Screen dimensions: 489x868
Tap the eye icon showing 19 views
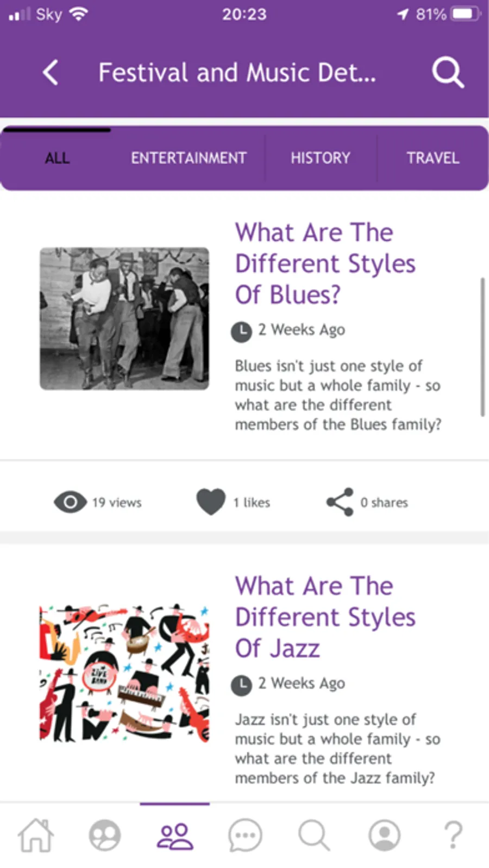tap(70, 502)
